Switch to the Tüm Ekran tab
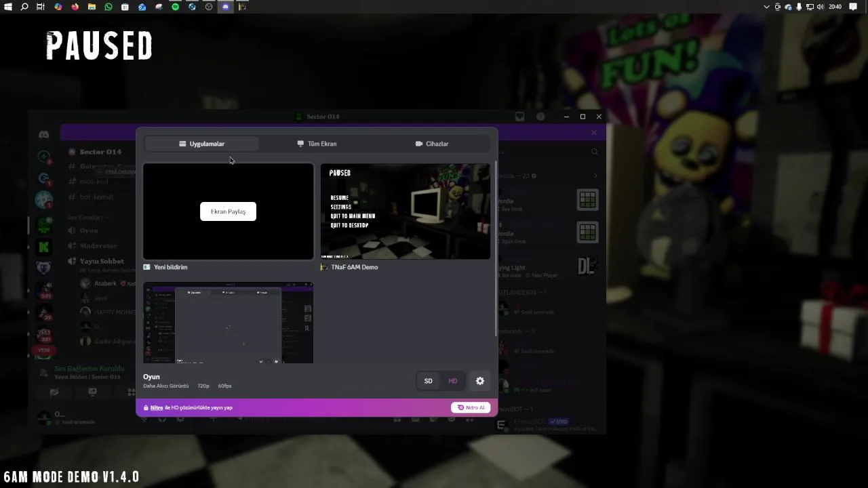The height and width of the screenshot is (488, 868). point(317,144)
